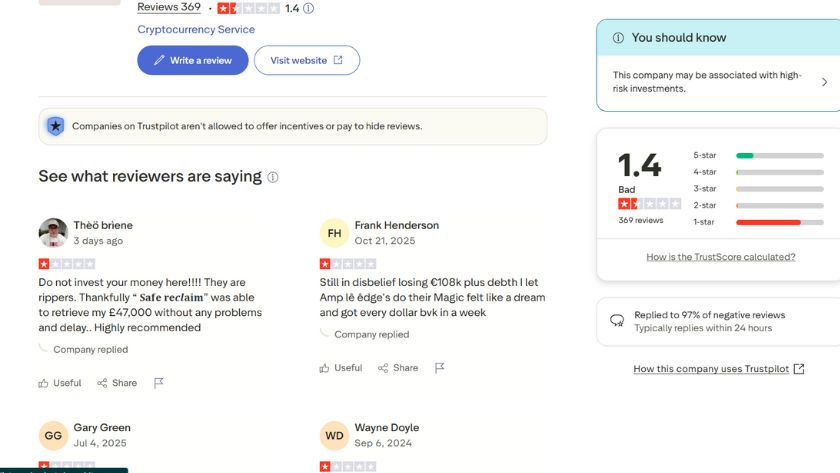
Task: Click the Gary Green reviewer name
Action: (102, 428)
